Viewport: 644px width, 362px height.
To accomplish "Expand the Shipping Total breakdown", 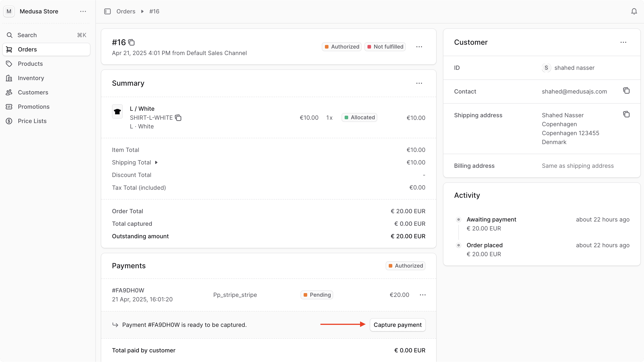I will [x=157, y=162].
